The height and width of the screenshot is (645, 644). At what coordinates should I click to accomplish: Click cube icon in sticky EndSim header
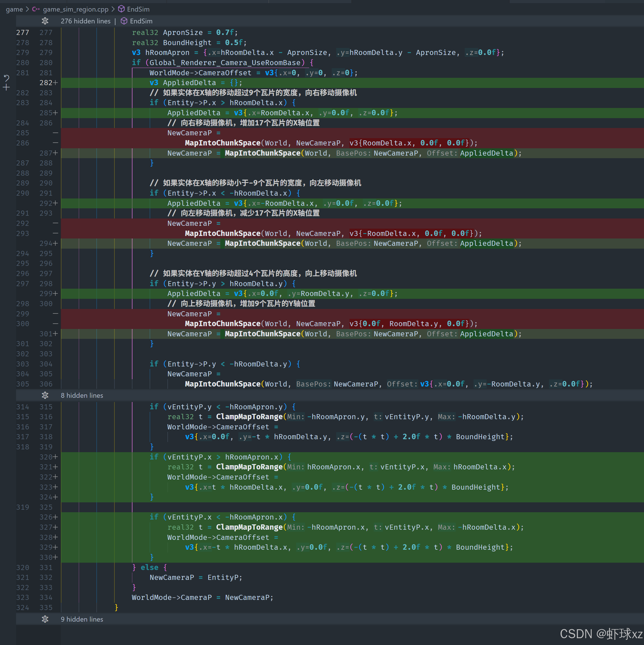[124, 21]
